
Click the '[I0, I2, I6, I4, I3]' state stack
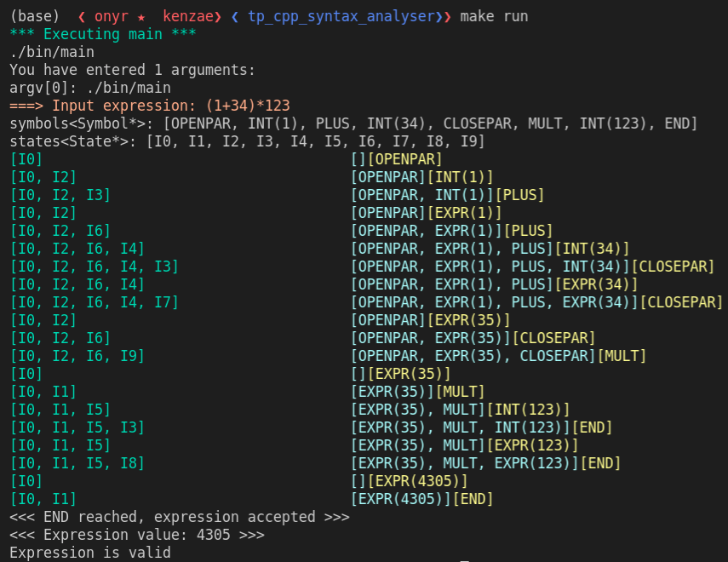(x=95, y=267)
